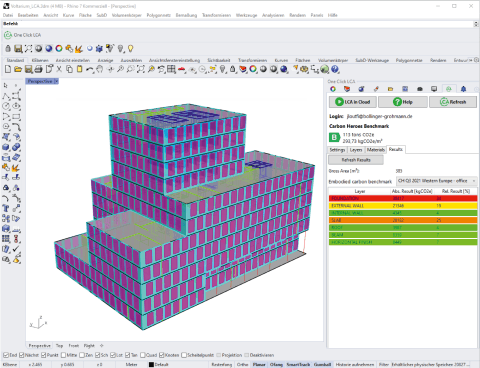Image resolution: width=480 pixels, height=368 pixels.
Task: Toggle the End osnap checkbox
Action: (6, 355)
